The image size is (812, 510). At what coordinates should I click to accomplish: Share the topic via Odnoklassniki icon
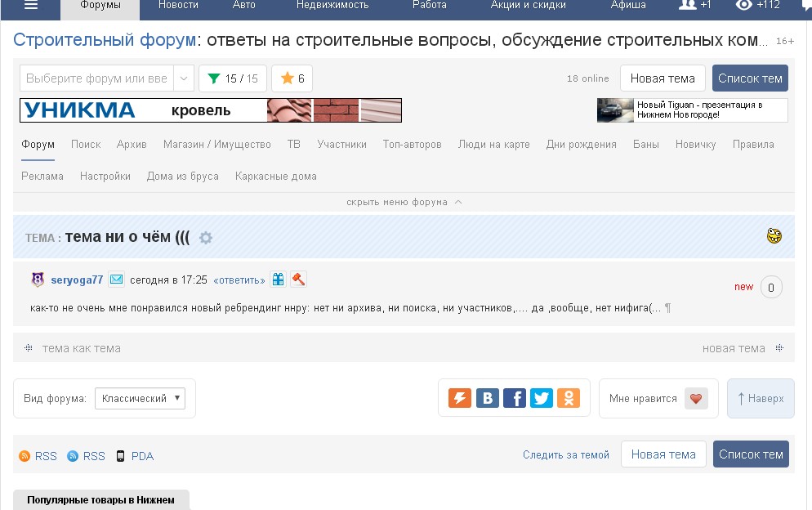[568, 398]
